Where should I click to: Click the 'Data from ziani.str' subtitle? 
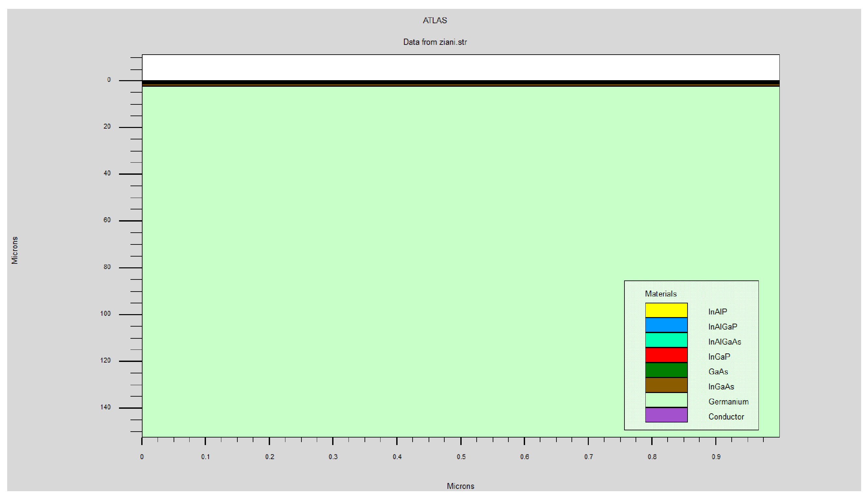click(x=434, y=42)
